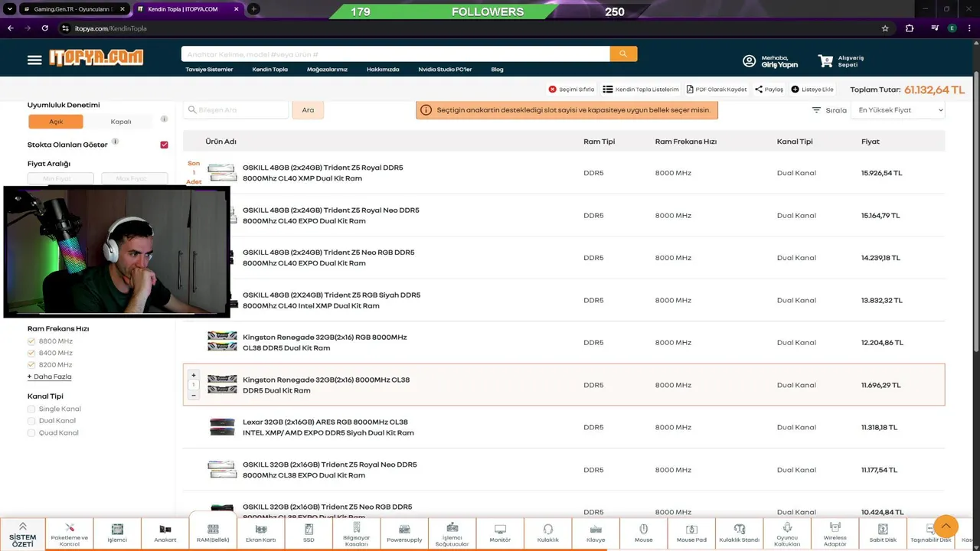Select the SSD category
980x551 pixels.
[309, 533]
